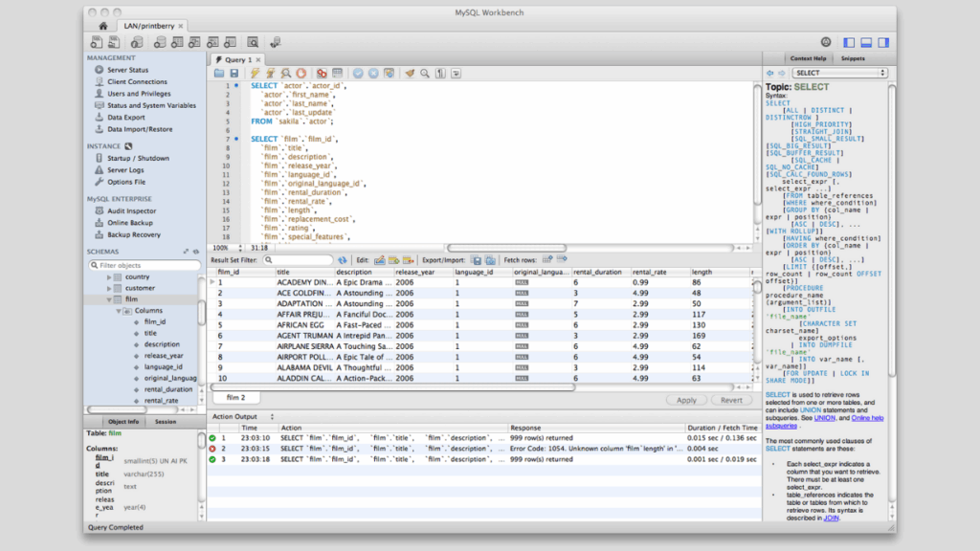
Task: Toggle the left sidebar panel visibility
Action: pyautogui.click(x=849, y=41)
